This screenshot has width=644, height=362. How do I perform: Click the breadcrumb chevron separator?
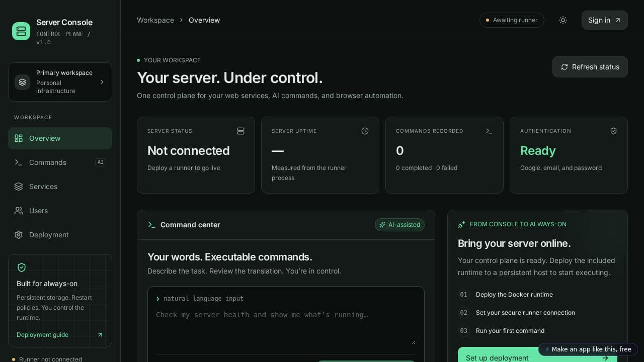click(x=181, y=20)
